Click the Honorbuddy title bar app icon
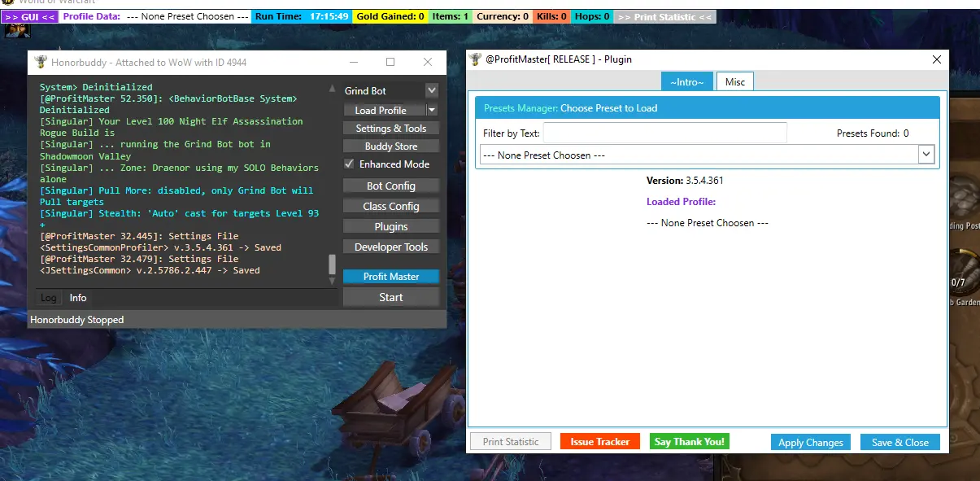This screenshot has width=980, height=481. [x=41, y=62]
